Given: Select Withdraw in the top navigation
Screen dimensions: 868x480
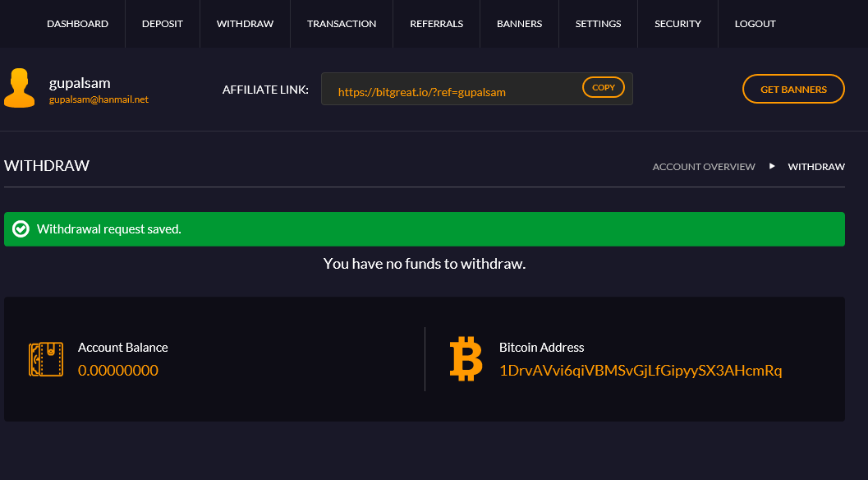Looking at the screenshot, I should [245, 24].
